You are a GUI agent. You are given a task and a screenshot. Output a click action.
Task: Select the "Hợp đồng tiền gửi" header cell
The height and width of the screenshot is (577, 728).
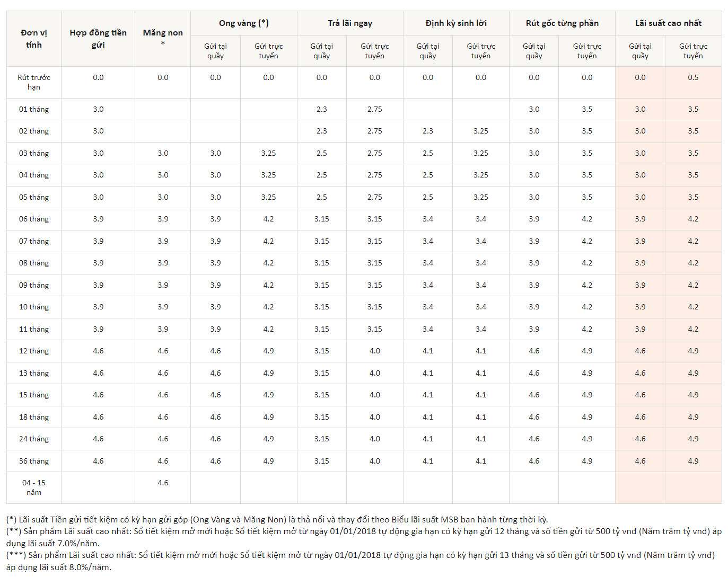[98, 39]
